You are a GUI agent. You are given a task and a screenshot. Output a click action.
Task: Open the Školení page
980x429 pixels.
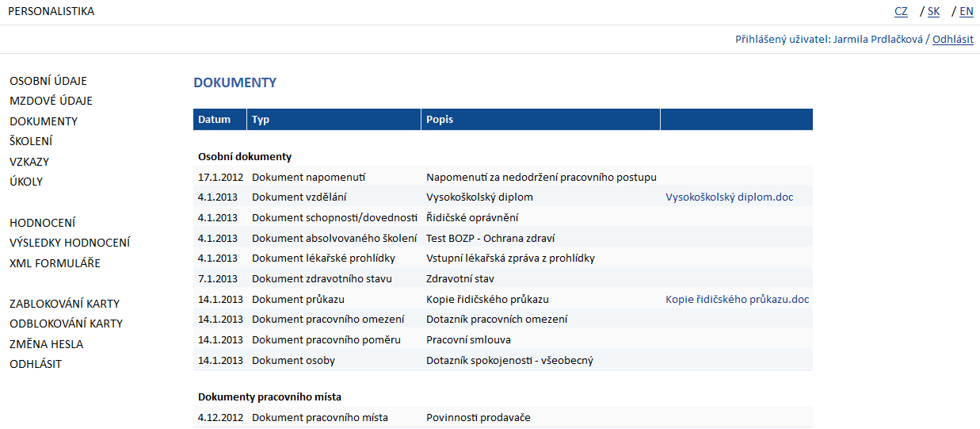(31, 141)
